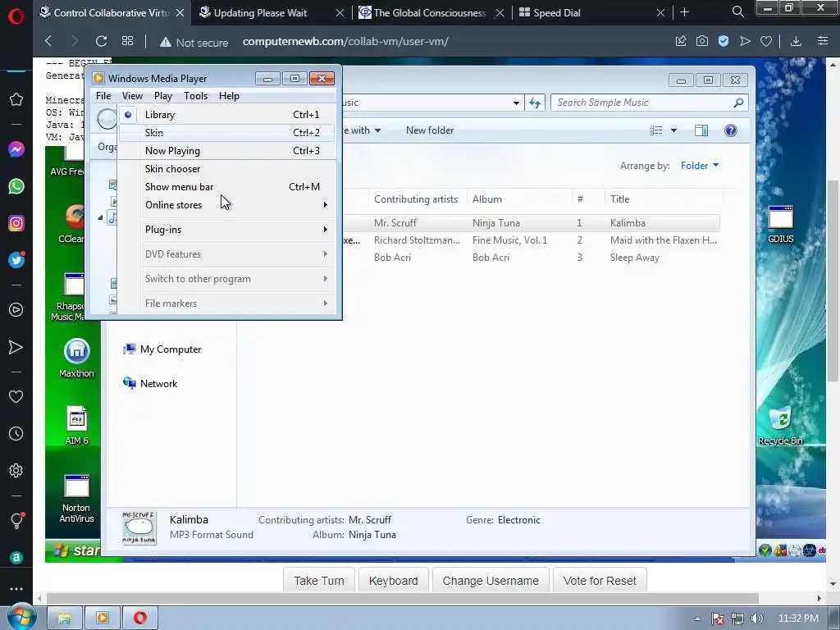The width and height of the screenshot is (840, 630).
Task: Reload the page with the refresh icon
Action: [101, 41]
